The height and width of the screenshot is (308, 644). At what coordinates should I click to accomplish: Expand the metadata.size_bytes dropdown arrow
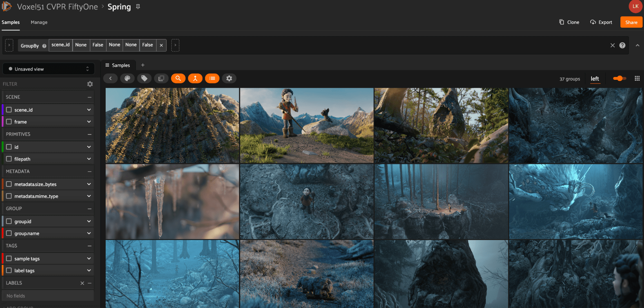click(x=89, y=184)
